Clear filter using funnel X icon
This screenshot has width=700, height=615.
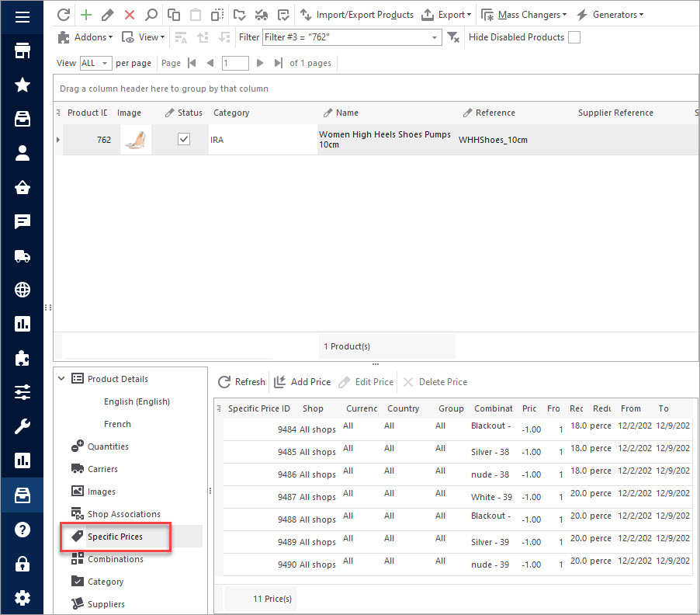tap(453, 37)
